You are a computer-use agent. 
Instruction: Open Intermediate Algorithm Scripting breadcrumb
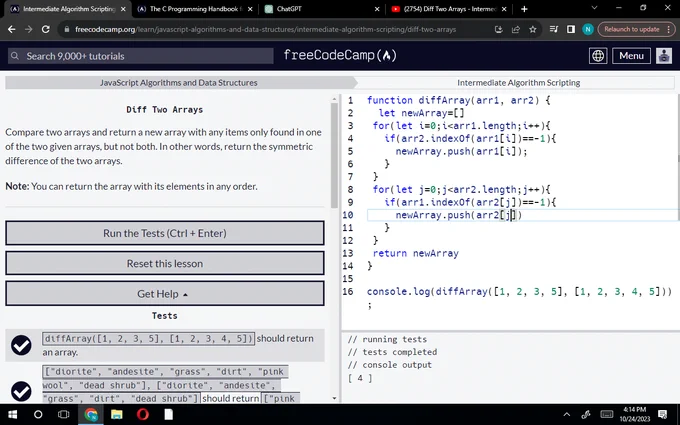(518, 82)
